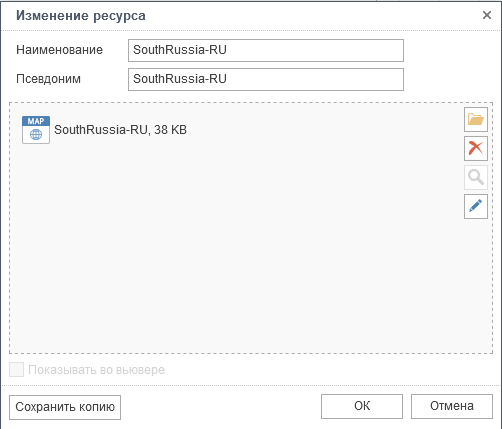Image resolution: width=502 pixels, height=429 pixels.
Task: Open the folder browse icon
Action: [x=476, y=119]
